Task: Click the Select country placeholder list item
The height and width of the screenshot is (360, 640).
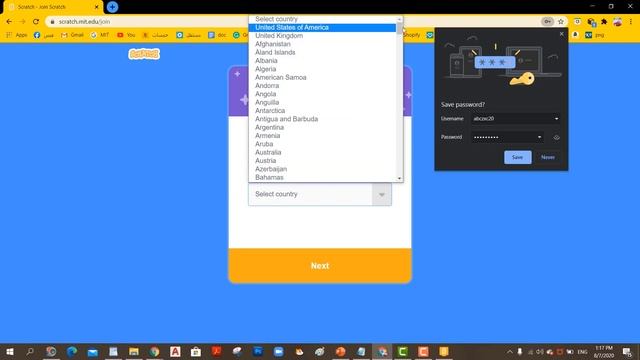Action: point(322,19)
